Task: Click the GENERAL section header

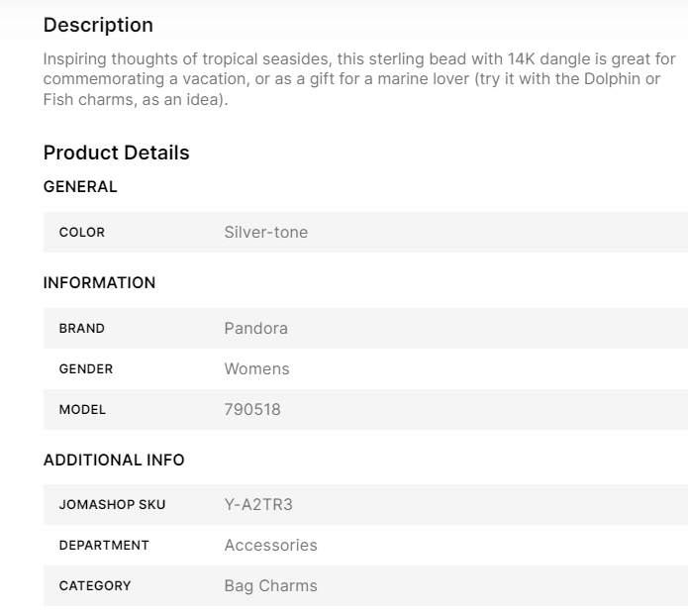Action: coord(80,186)
